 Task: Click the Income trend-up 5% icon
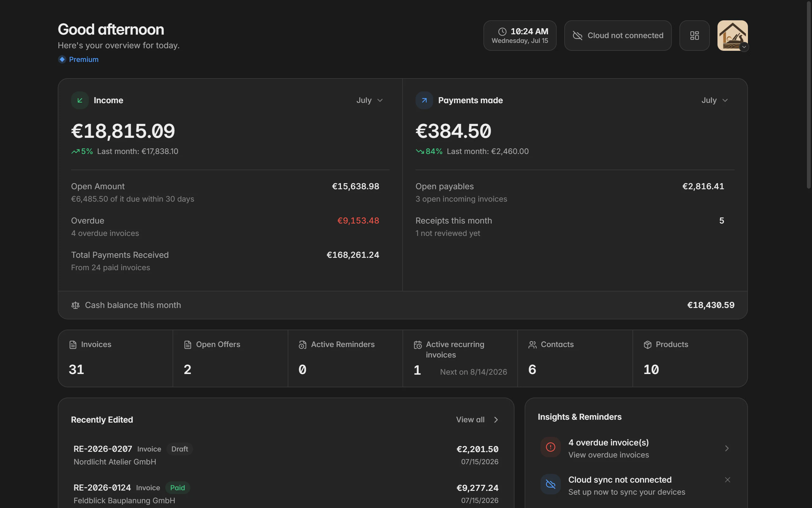[75, 151]
